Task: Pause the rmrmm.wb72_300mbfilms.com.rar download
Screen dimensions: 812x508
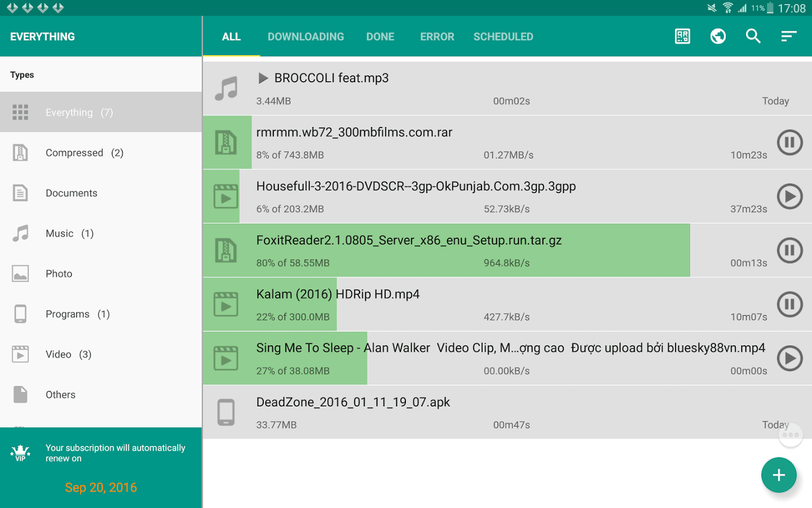Action: point(790,142)
